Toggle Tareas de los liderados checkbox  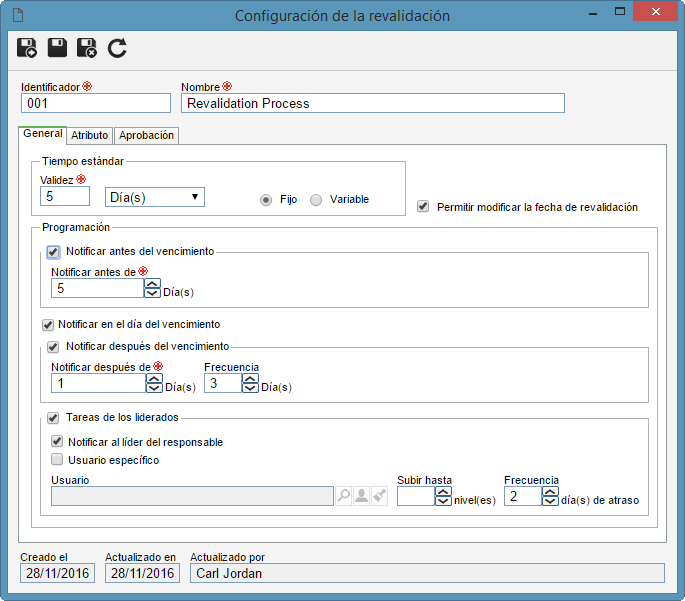click(53, 418)
